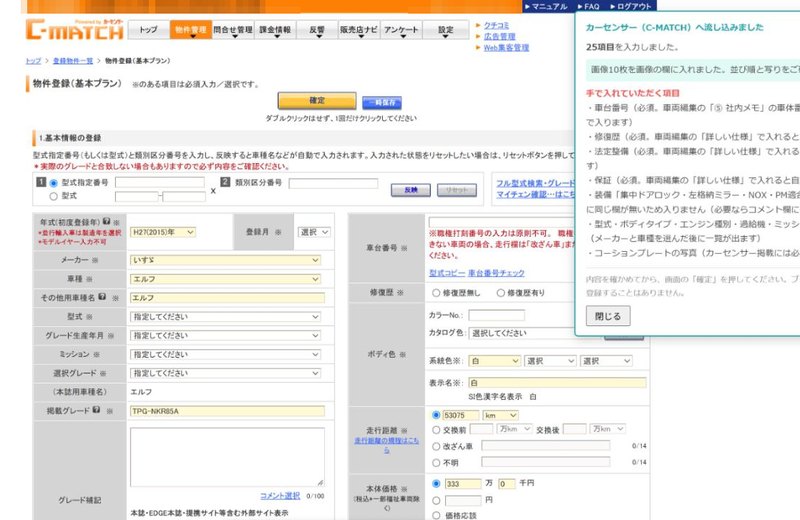Screen dimensions: 800x520
Task: Click the 車台番号チェック link
Action: (x=496, y=273)
